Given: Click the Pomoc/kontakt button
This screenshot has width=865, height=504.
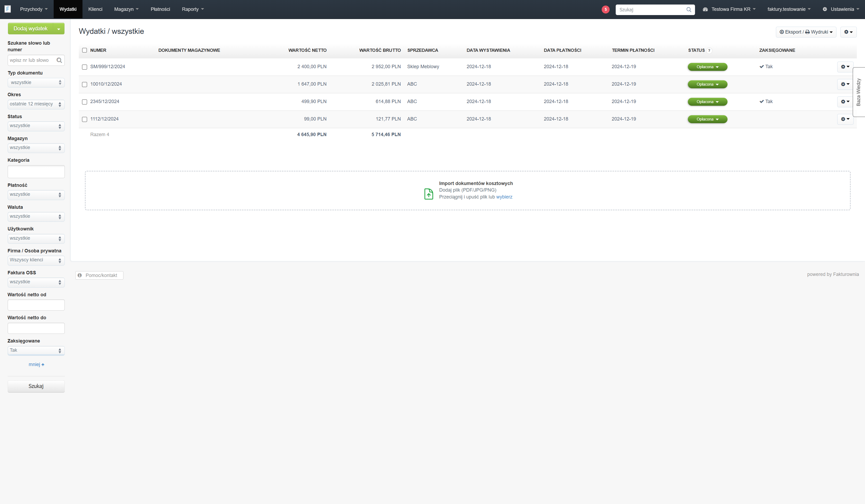Looking at the screenshot, I should [99, 275].
